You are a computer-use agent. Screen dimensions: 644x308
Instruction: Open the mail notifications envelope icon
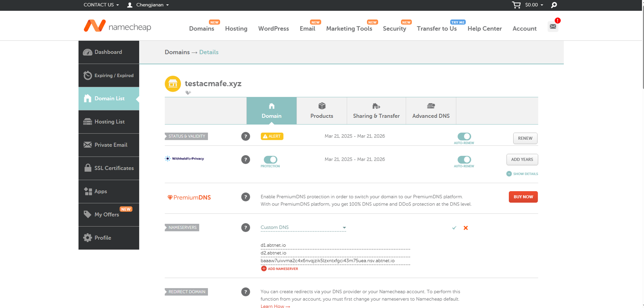[x=553, y=26]
